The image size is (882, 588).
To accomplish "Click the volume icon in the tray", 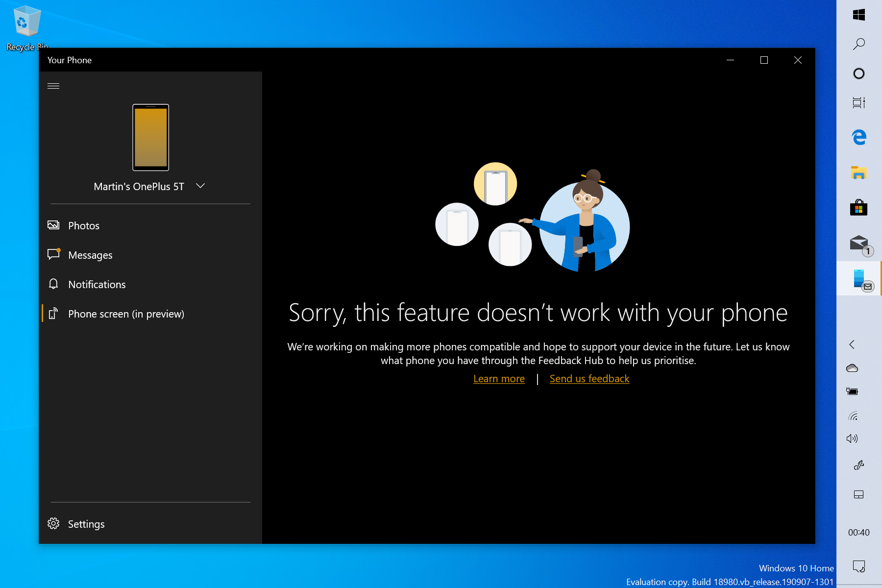I will [x=853, y=439].
